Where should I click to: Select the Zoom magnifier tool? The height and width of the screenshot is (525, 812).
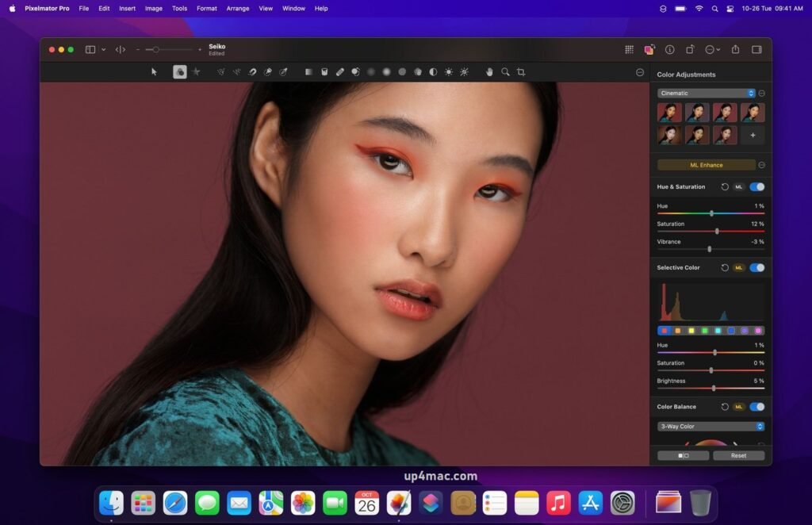505,71
